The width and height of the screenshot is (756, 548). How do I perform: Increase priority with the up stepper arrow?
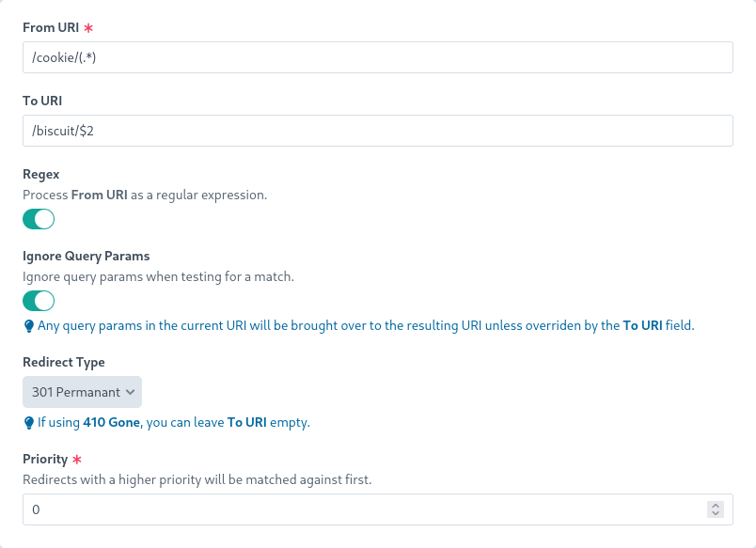pos(716,505)
